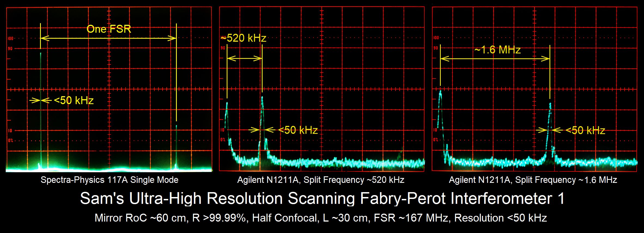Click the Fabry-Perot Interferometer main title
Image resolution: width=644 pixels, height=233 pixels.
click(322, 198)
